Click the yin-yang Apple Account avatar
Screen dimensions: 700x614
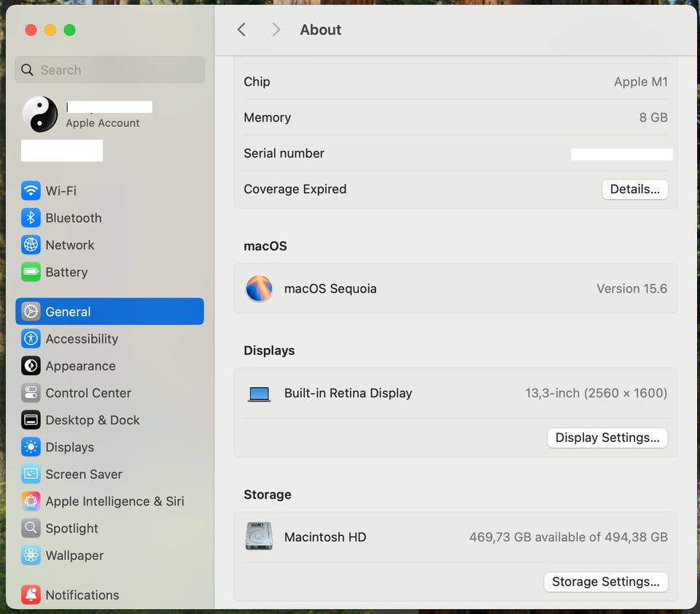pyautogui.click(x=40, y=114)
